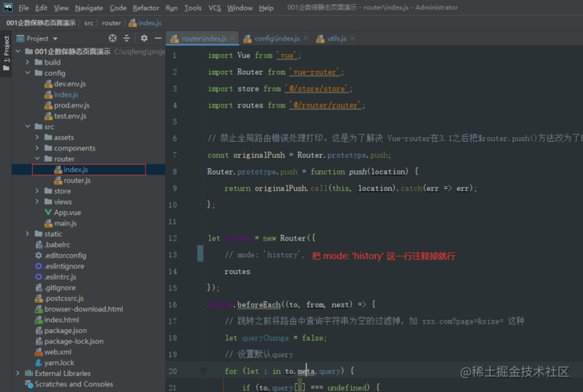Select router.js under router folder
The image size is (583, 392).
[72, 180]
